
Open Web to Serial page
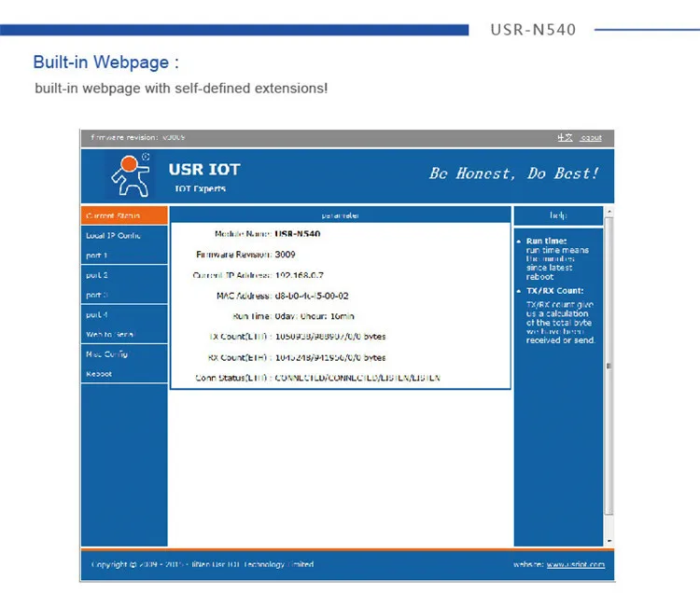coord(124,334)
